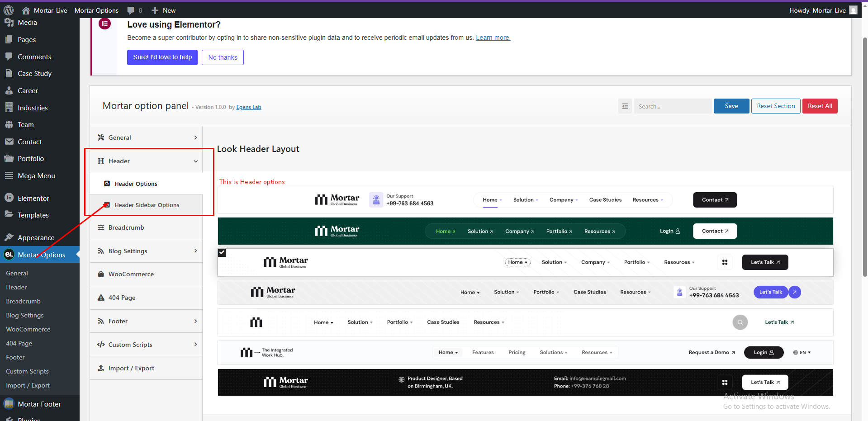Click the user avatar in admin bar
Viewport: 868px width, 421px height.
[x=853, y=10]
